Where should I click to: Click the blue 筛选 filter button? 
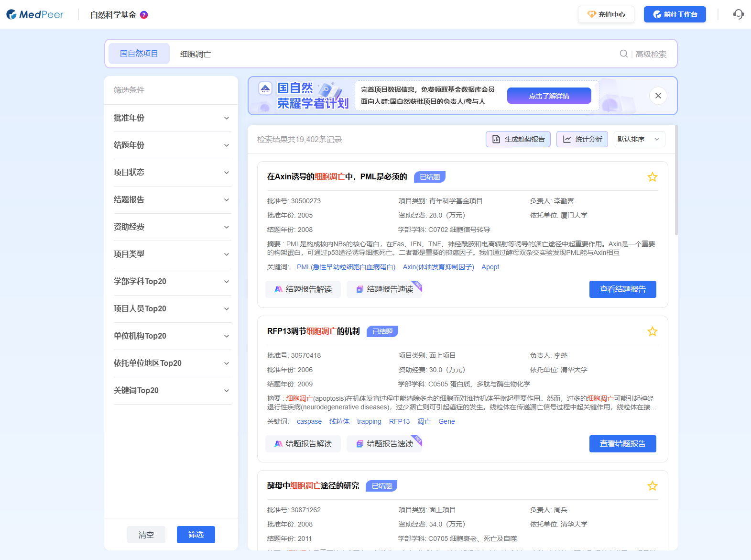coord(196,535)
